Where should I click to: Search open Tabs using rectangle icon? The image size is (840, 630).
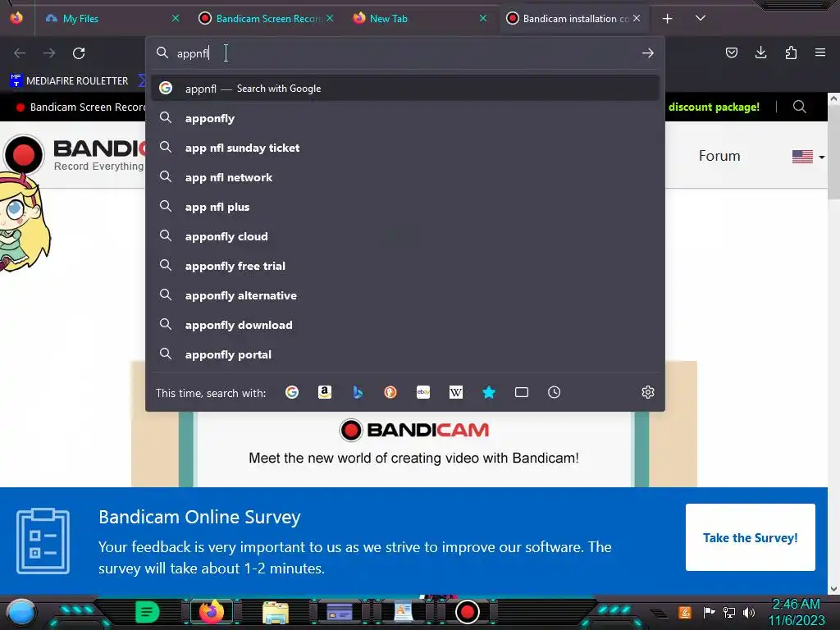[x=521, y=392]
